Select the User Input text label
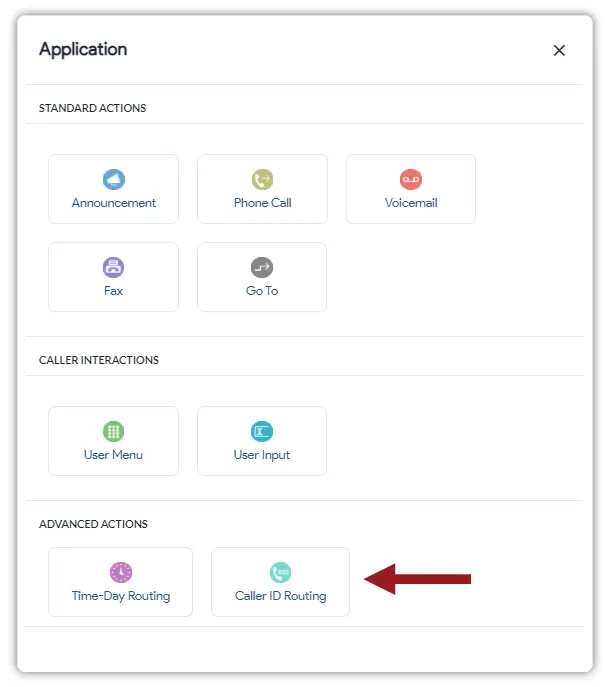The height and width of the screenshot is (687, 606). pyautogui.click(x=262, y=455)
